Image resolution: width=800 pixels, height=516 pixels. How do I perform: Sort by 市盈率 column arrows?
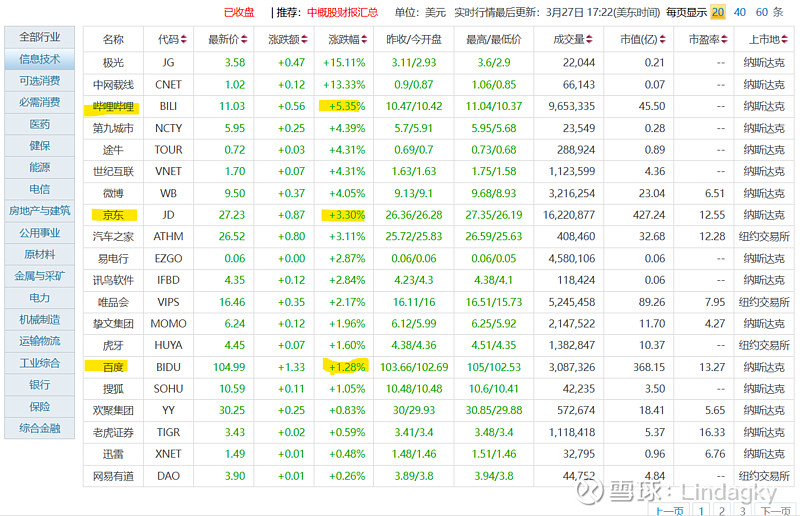point(724,39)
